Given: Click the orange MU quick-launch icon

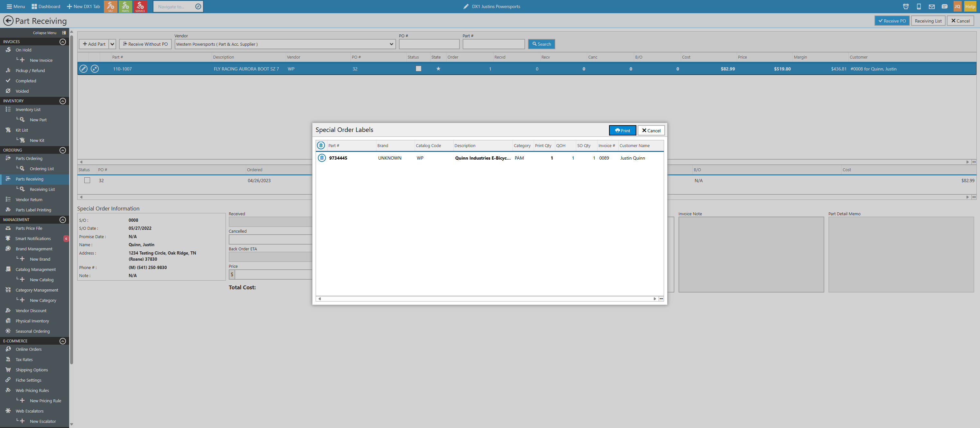Looking at the screenshot, I should tap(110, 6).
